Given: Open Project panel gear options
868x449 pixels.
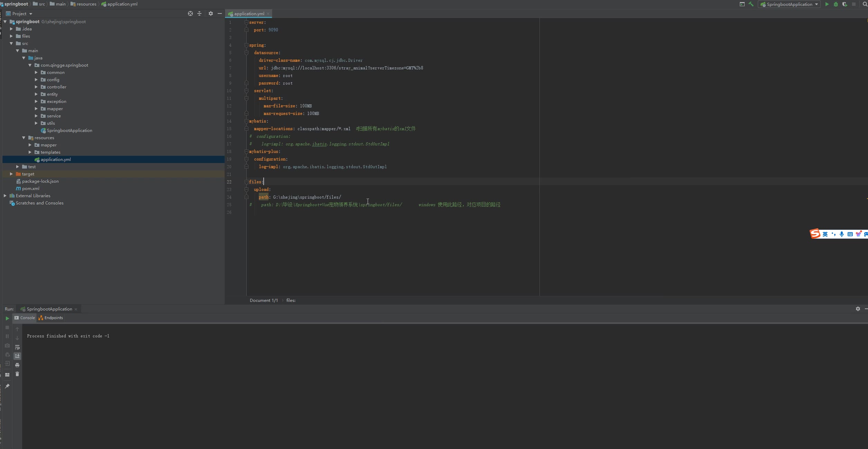Looking at the screenshot, I should tap(210, 13).
